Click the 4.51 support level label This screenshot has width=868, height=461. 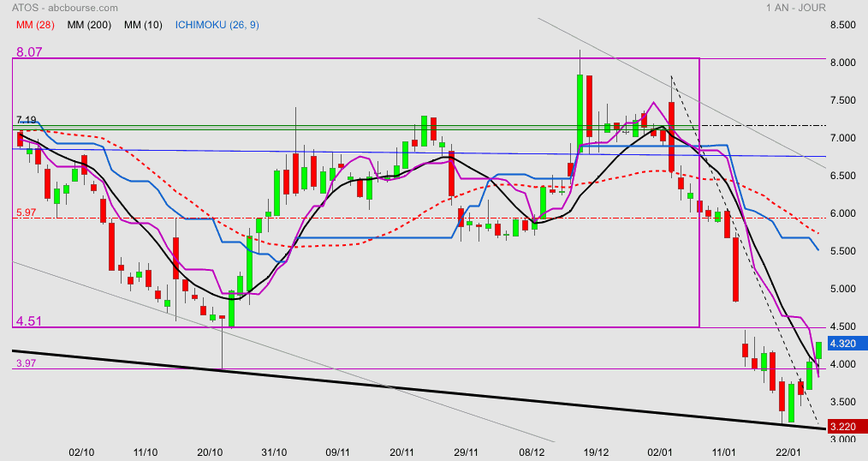pyautogui.click(x=29, y=321)
